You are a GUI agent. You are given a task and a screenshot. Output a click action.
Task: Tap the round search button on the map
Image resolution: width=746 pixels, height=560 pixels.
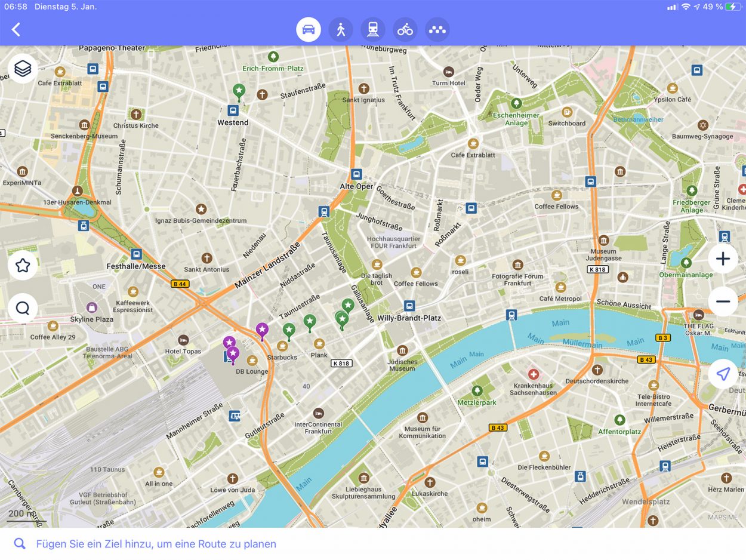coord(23,308)
